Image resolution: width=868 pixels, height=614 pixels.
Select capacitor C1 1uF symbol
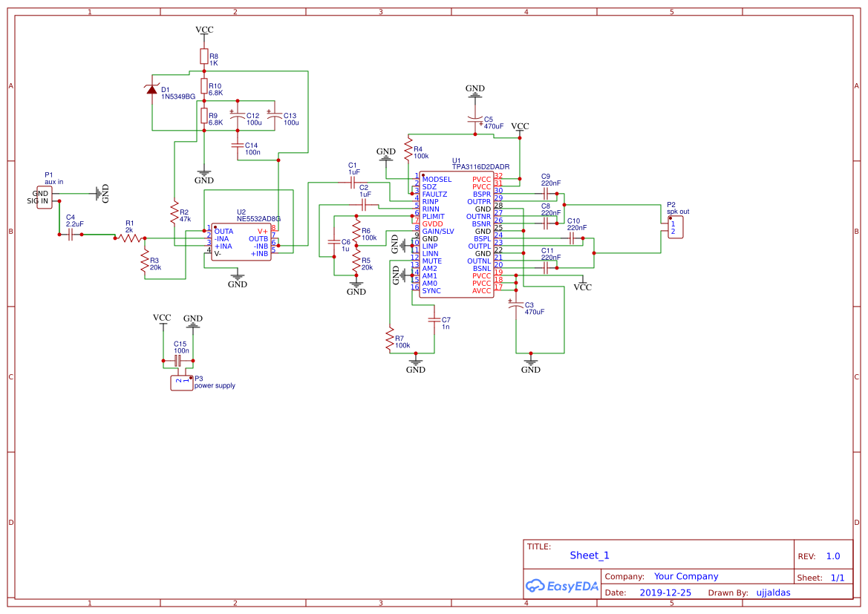(x=353, y=183)
